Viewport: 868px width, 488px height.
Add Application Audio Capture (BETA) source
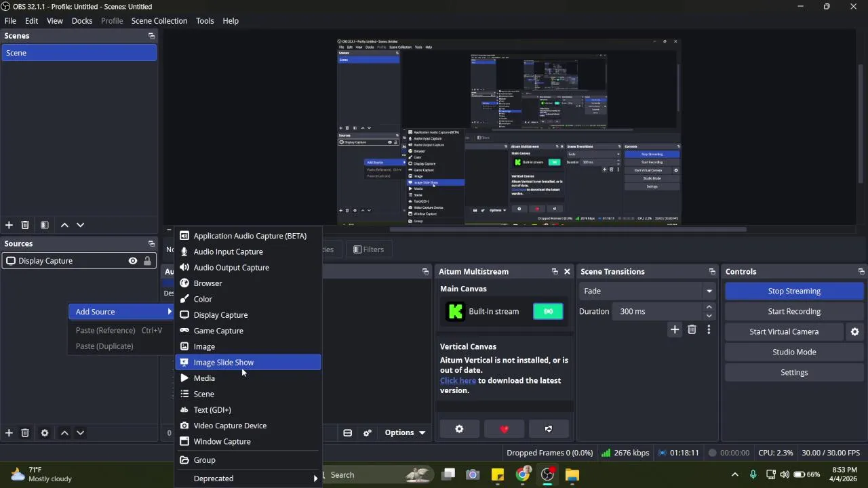[x=248, y=236]
